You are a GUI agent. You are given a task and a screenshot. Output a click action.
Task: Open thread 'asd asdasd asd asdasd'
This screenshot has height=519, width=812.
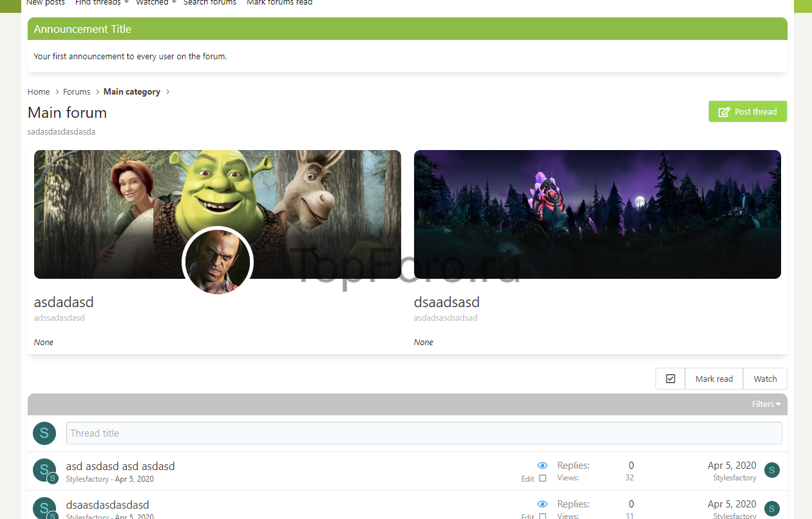pos(120,466)
